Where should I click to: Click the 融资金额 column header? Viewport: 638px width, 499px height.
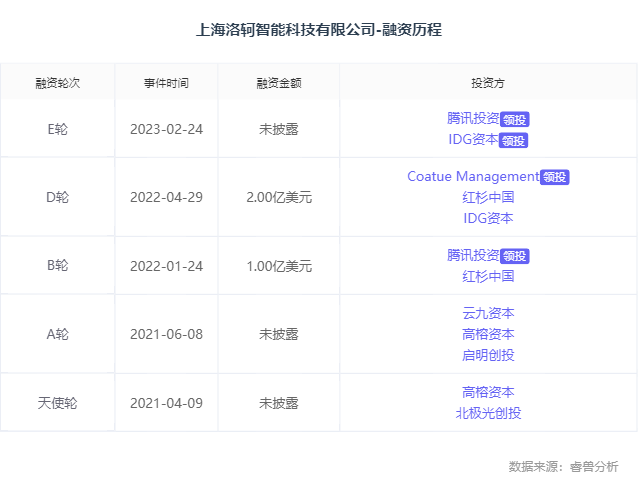pyautogui.click(x=278, y=82)
